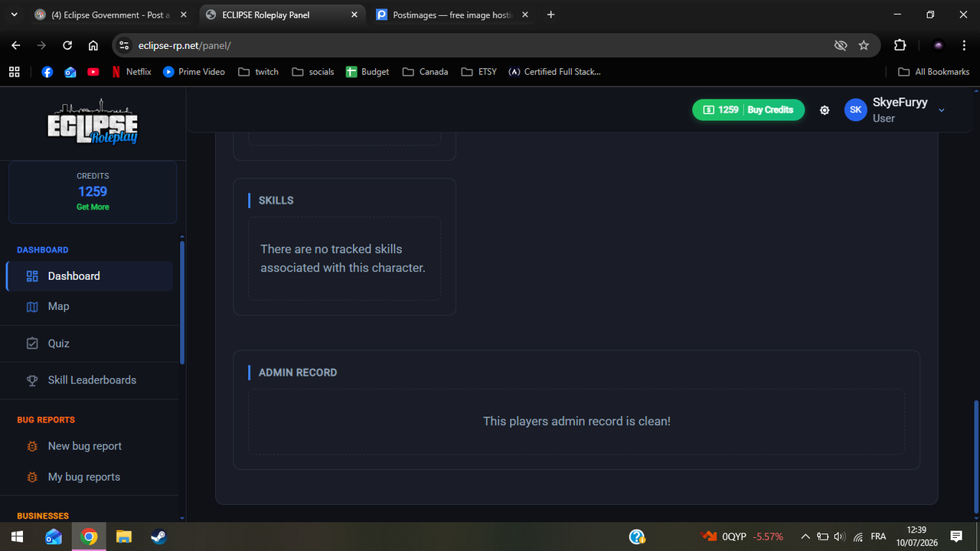Screen dimensions: 980x551
Task: Open the YouTube bookmark
Action: click(x=93, y=72)
